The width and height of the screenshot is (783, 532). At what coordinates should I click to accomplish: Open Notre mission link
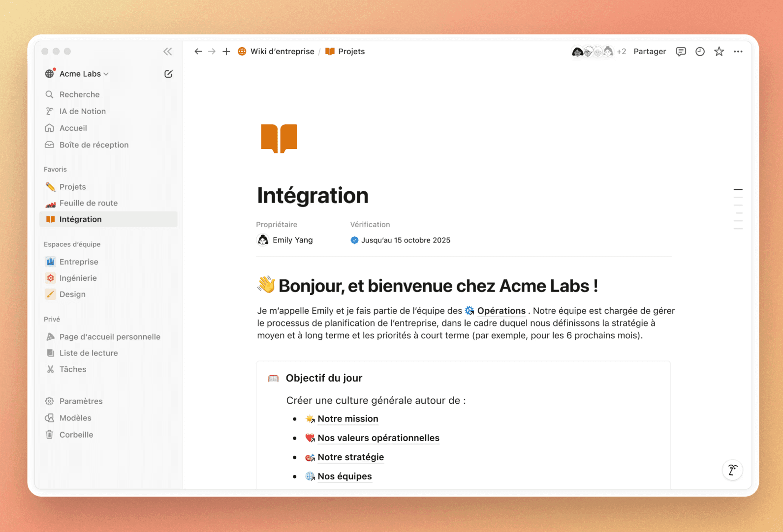pyautogui.click(x=342, y=419)
